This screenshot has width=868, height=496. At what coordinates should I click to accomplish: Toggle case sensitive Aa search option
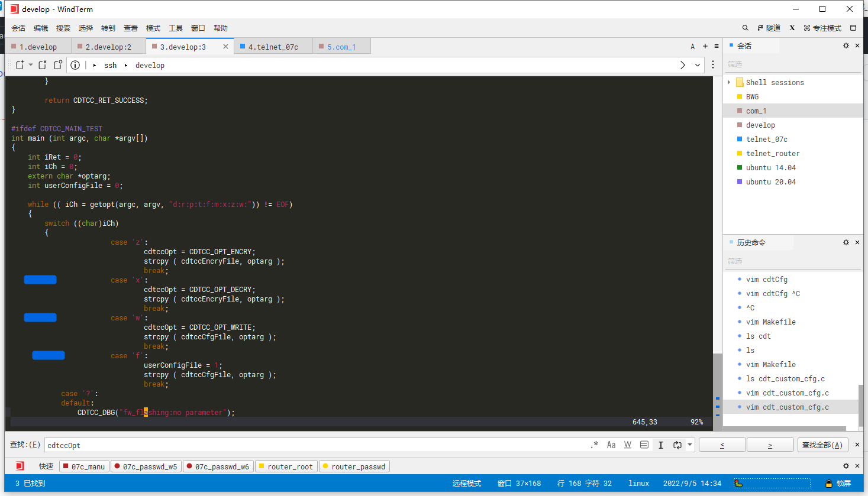pyautogui.click(x=611, y=445)
